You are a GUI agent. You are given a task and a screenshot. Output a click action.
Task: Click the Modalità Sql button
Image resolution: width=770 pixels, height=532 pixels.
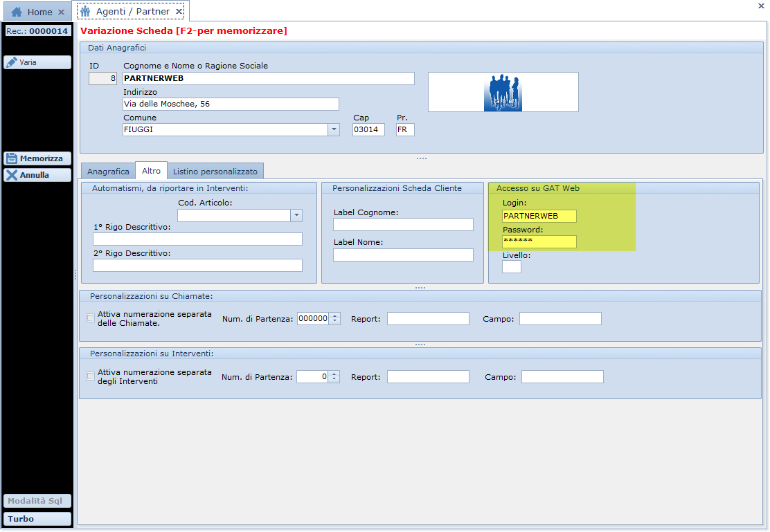click(x=37, y=501)
